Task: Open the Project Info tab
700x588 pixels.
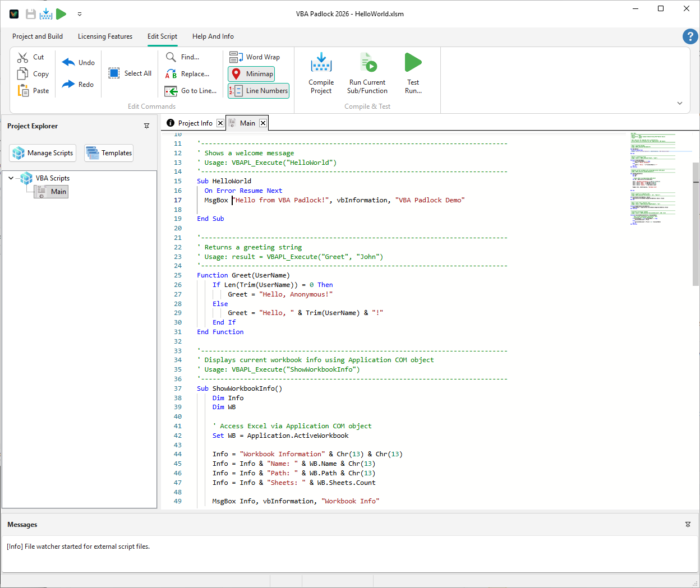Action: point(196,123)
